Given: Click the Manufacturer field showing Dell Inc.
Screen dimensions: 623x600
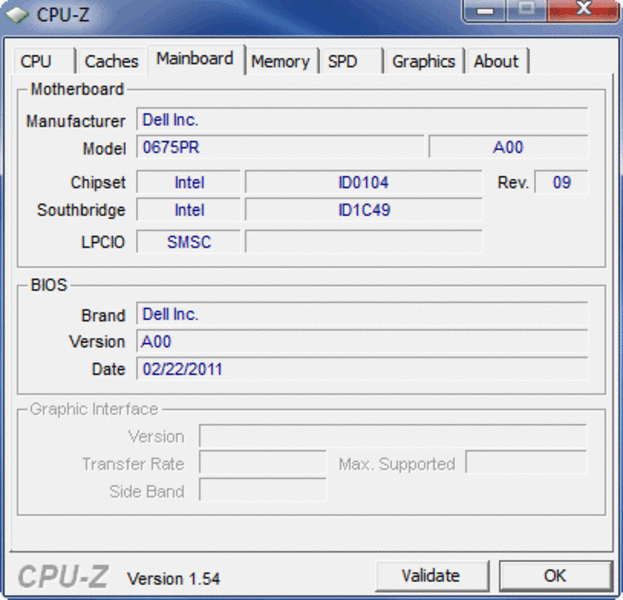Looking at the screenshot, I should click(362, 119).
